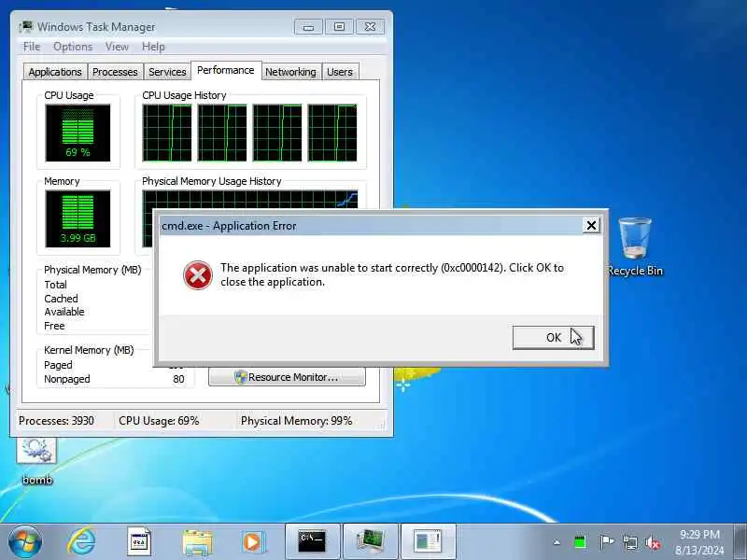Click OK in the cmd.exe error dialog

[x=553, y=338]
